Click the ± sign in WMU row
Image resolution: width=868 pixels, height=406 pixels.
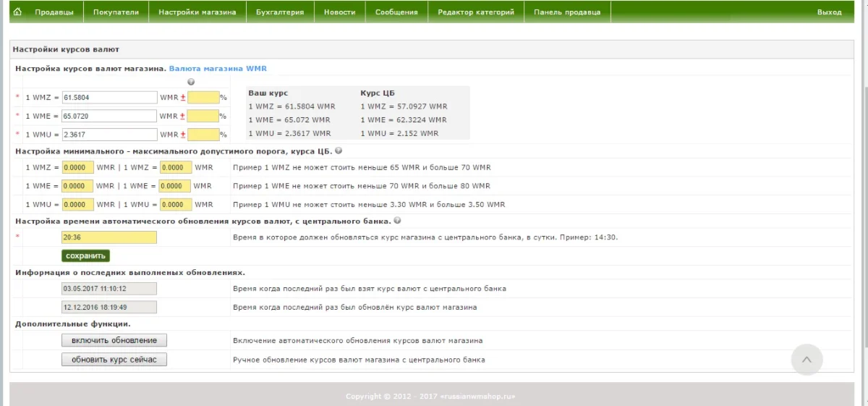click(183, 135)
